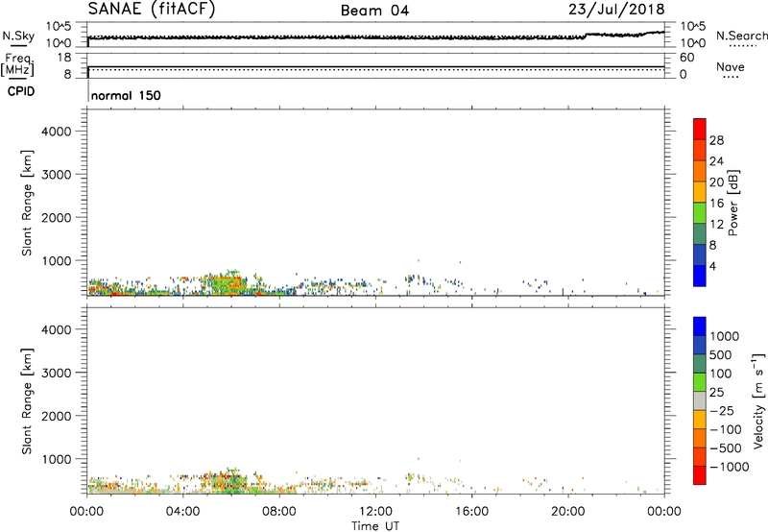
Task: Click the Power [dB] color bar title
Action: tap(732, 203)
